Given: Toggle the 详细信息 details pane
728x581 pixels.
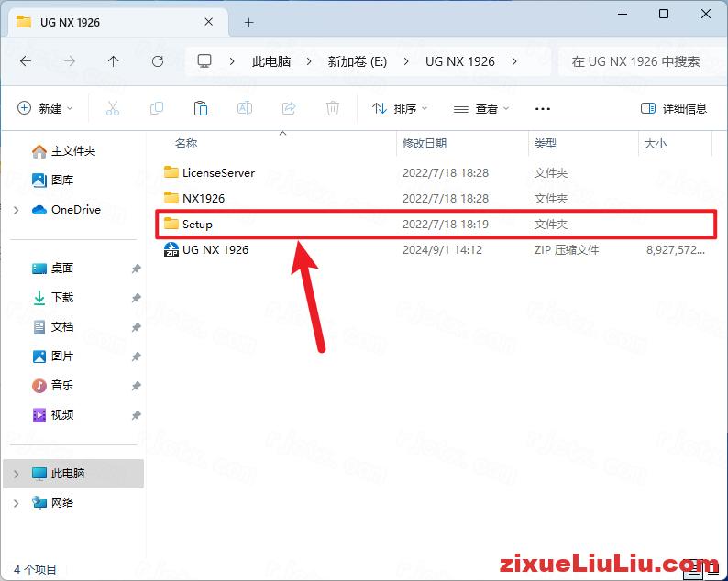Looking at the screenshot, I should coord(674,108).
